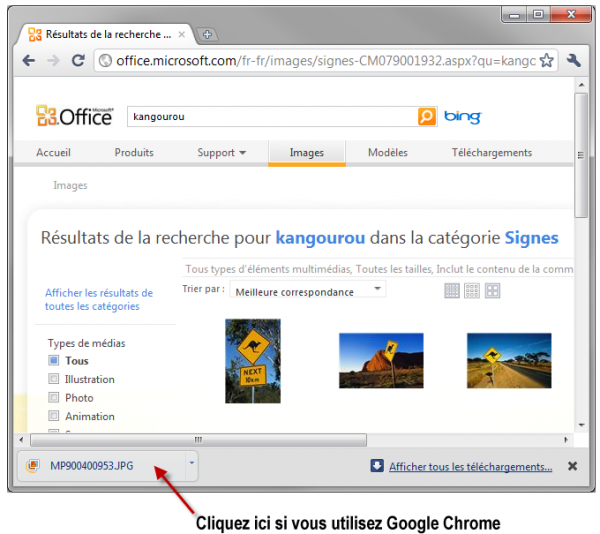Click the vertical scrollbar down arrow

tap(582, 425)
